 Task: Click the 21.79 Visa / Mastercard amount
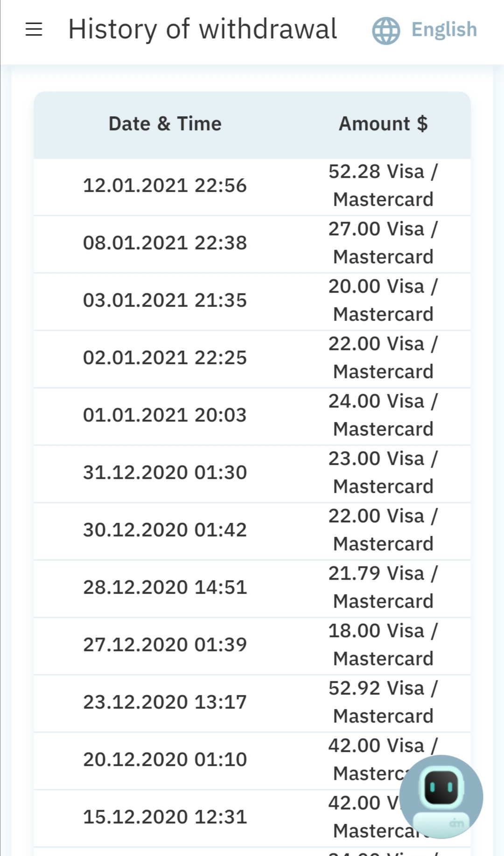383,587
